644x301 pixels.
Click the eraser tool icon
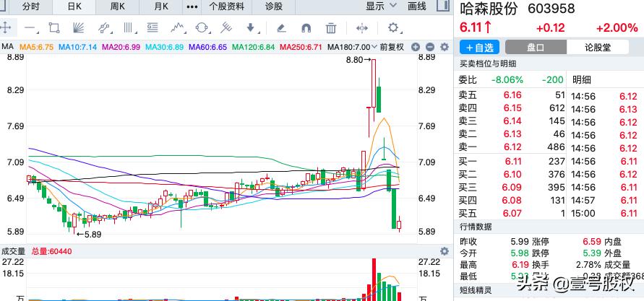pyautogui.click(x=281, y=28)
